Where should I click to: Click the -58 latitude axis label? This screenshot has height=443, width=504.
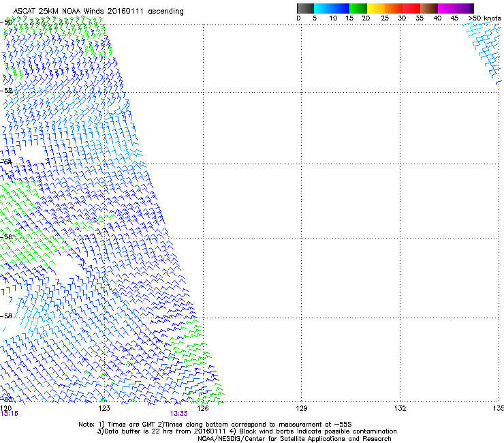pyautogui.click(x=6, y=316)
